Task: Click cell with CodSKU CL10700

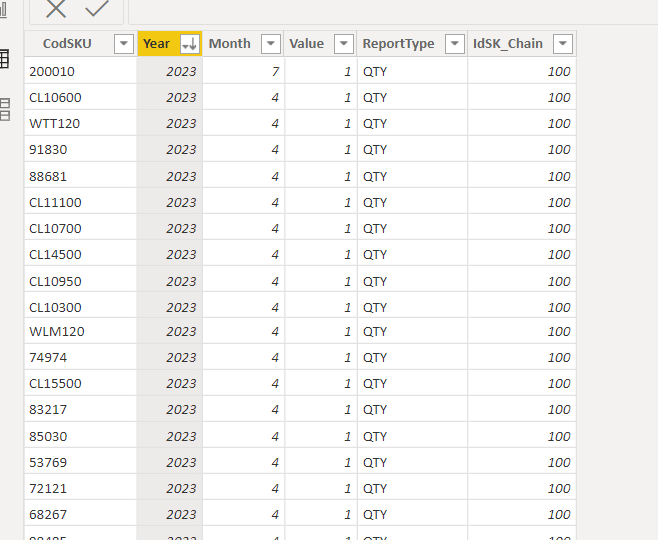Action: pos(81,228)
